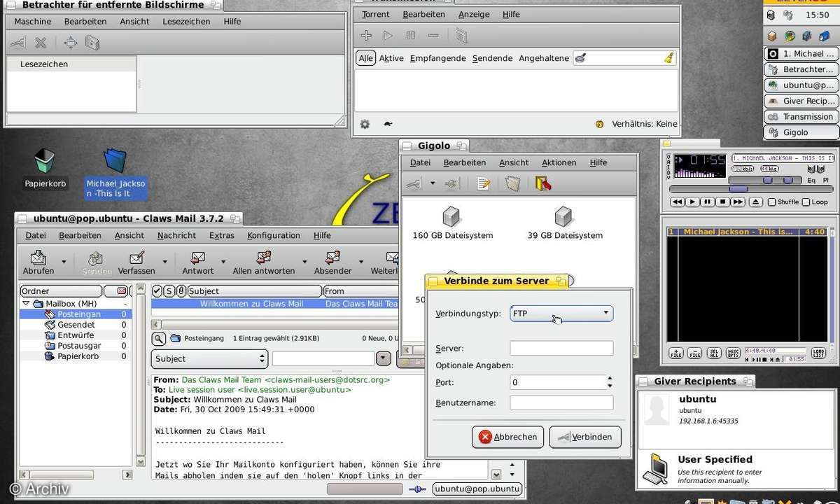The width and height of the screenshot is (840, 504).
Task: Toggle the turtle speed-limit icon in Transmission
Action: click(388, 124)
